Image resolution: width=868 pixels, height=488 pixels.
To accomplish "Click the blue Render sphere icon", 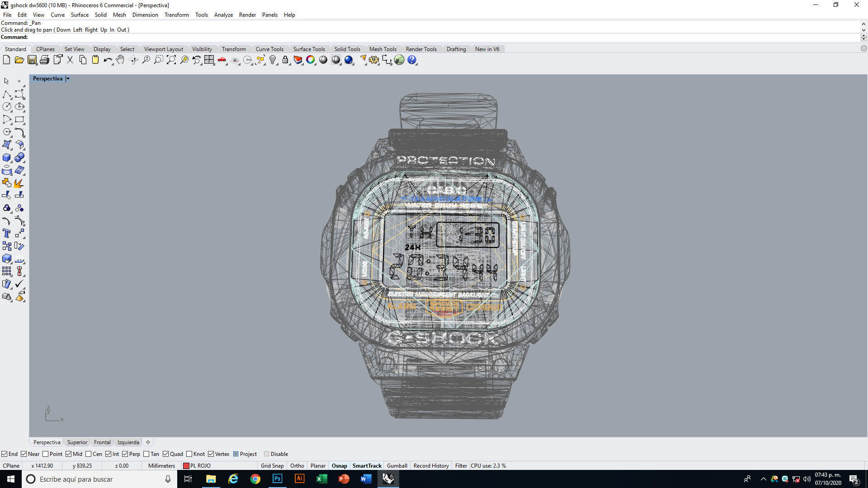I will (x=349, y=60).
